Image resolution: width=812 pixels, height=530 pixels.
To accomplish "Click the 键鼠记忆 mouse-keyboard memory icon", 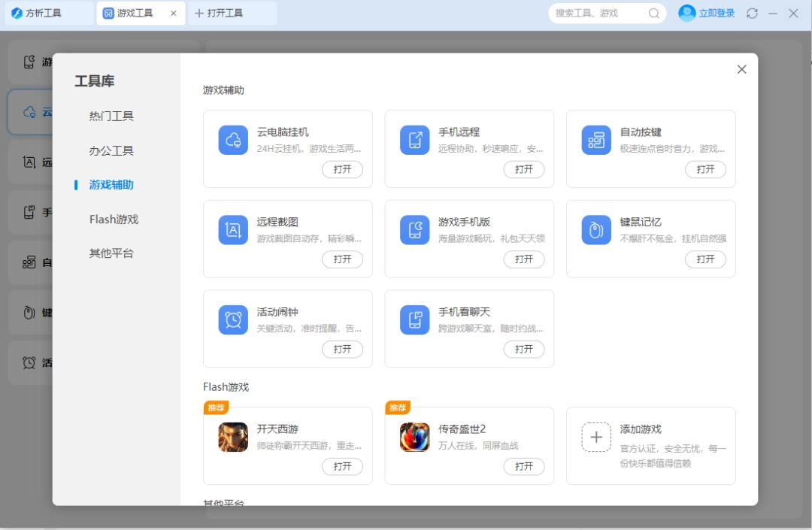I will [x=596, y=230].
